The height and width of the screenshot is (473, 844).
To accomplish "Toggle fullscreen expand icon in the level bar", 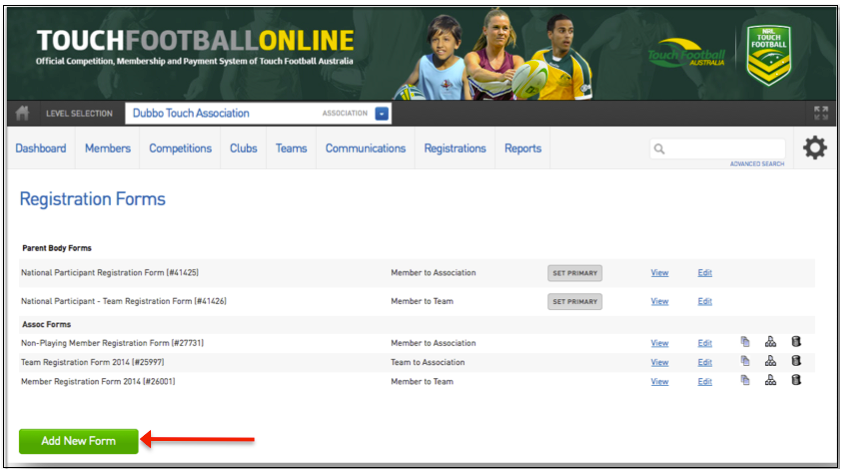I will click(x=821, y=113).
